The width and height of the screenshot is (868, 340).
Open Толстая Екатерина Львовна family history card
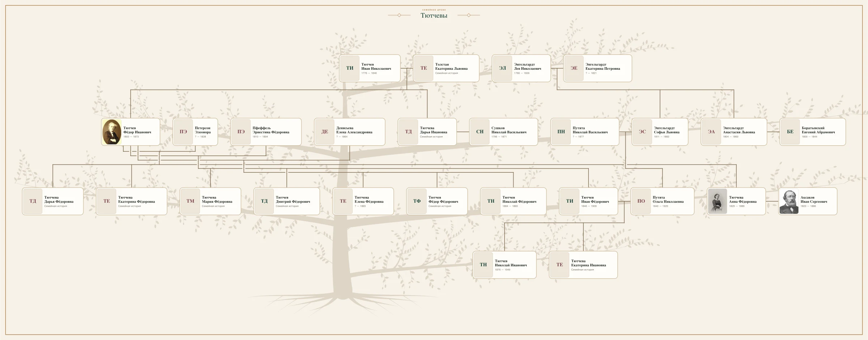pos(446,68)
